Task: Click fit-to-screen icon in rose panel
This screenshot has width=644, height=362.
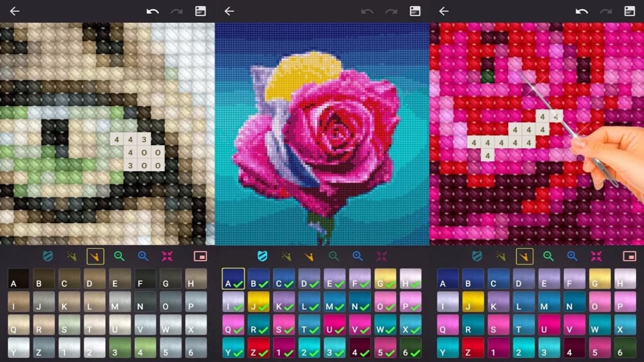Action: [x=382, y=256]
